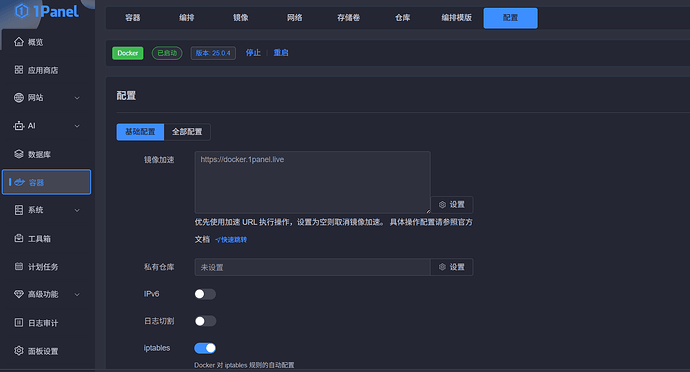This screenshot has width=690, height=372.
Task: Expand the AI sidebar submenu chevron
Action: pyautogui.click(x=77, y=126)
